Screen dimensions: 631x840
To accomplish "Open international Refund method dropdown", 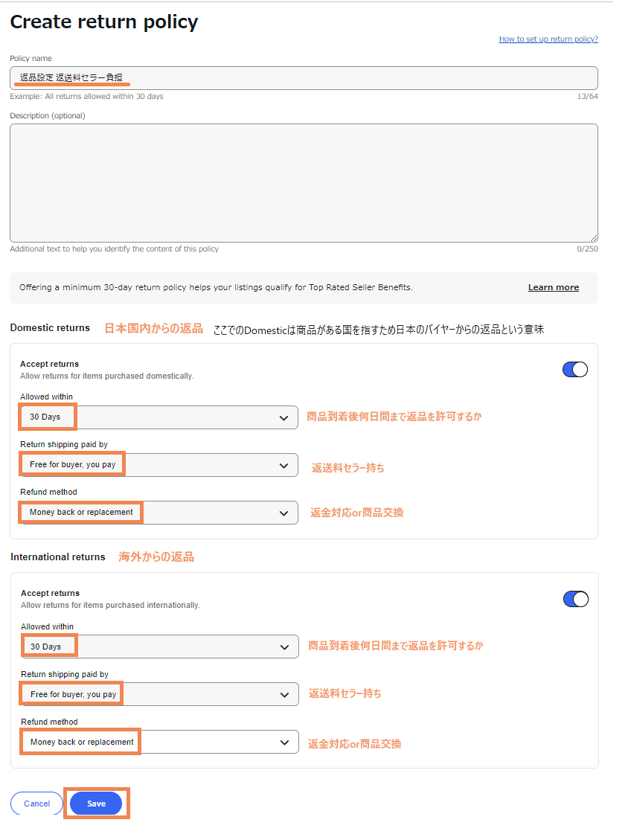I will coord(160,742).
